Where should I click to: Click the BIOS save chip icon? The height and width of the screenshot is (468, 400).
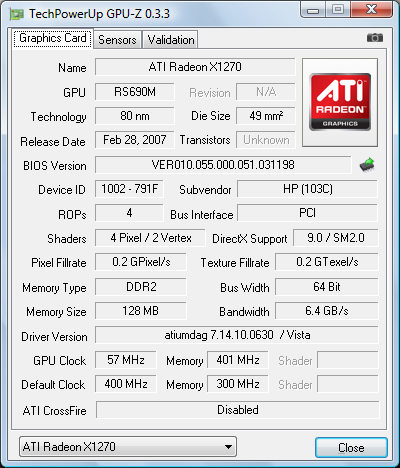click(x=367, y=165)
